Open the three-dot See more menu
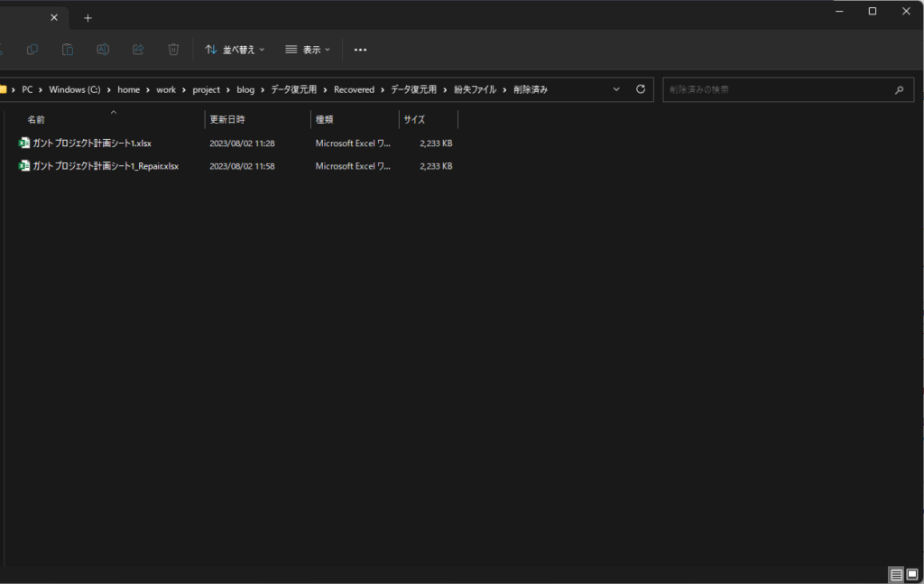The image size is (924, 584). [360, 50]
